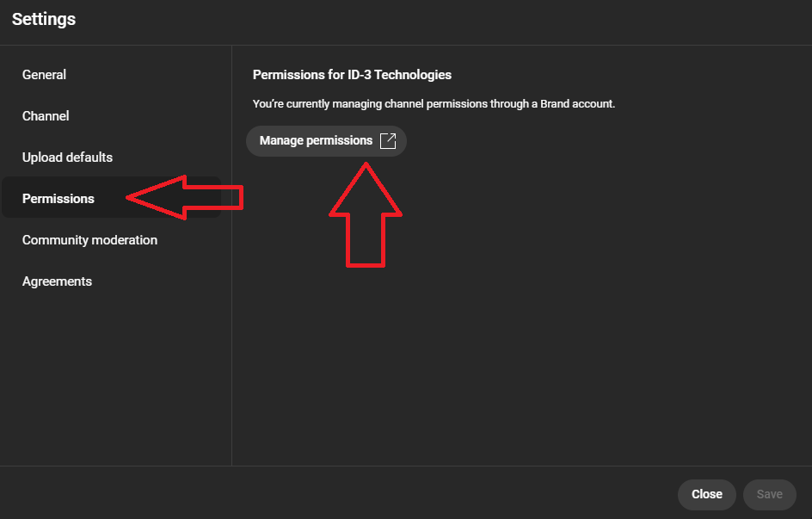Click the Settings dialog title
The width and height of the screenshot is (812, 519).
pos(44,19)
